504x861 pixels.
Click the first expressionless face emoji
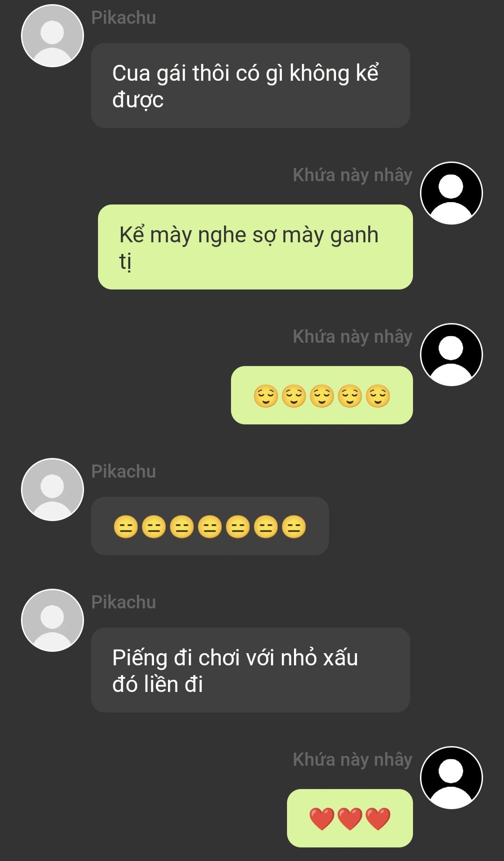click(126, 527)
